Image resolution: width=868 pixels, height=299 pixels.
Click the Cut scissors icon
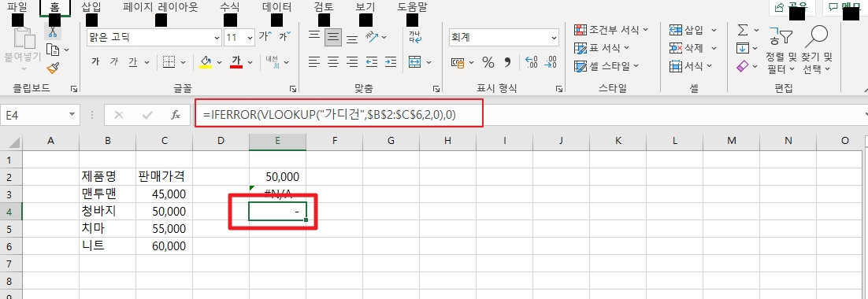54,31
